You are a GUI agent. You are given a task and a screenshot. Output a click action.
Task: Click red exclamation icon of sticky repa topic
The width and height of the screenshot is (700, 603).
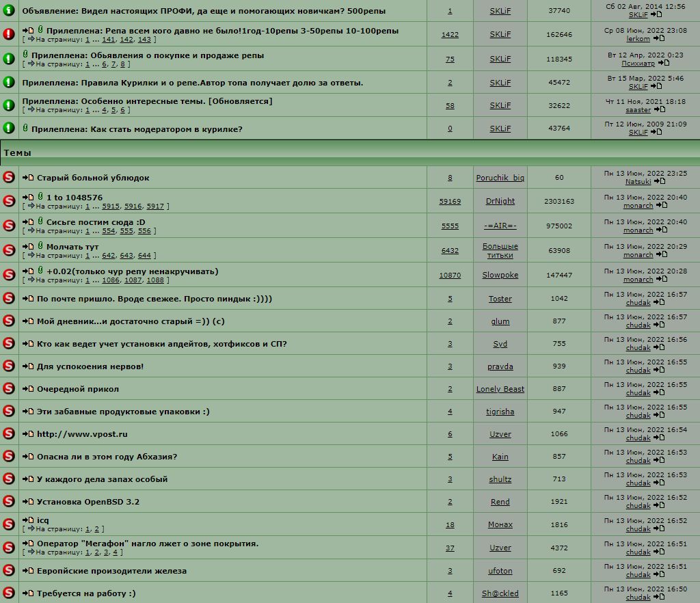tap(8, 34)
